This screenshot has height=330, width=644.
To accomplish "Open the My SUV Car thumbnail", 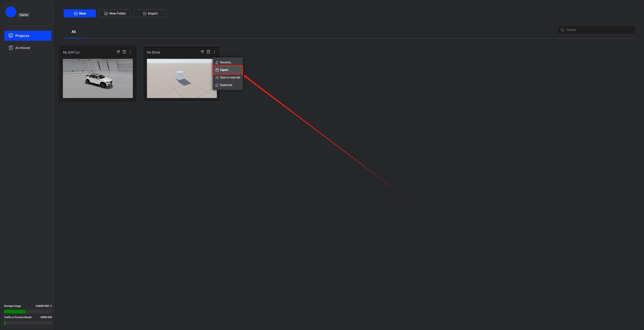I will coord(98,78).
